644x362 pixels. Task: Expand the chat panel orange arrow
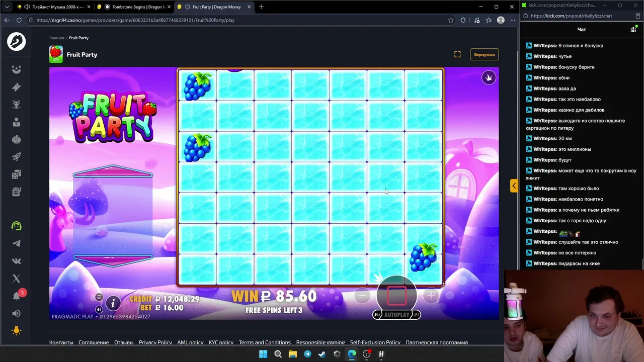pyautogui.click(x=514, y=186)
